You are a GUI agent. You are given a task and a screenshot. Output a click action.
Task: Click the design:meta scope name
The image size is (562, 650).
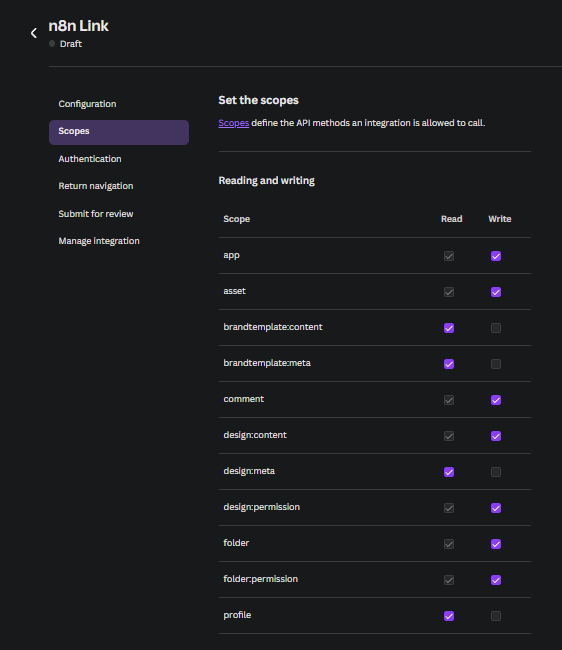click(249, 471)
